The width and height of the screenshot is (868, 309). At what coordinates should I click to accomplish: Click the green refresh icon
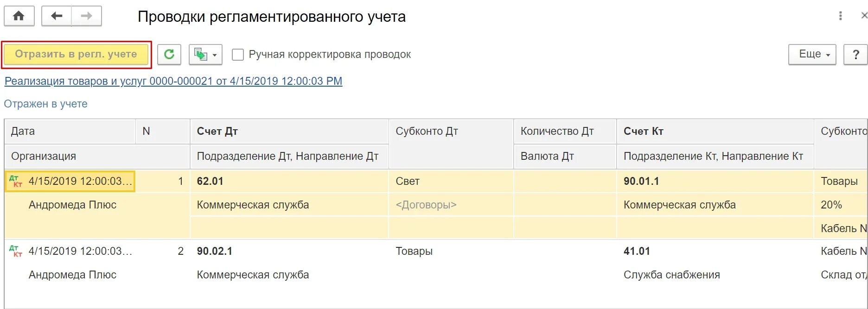(169, 54)
